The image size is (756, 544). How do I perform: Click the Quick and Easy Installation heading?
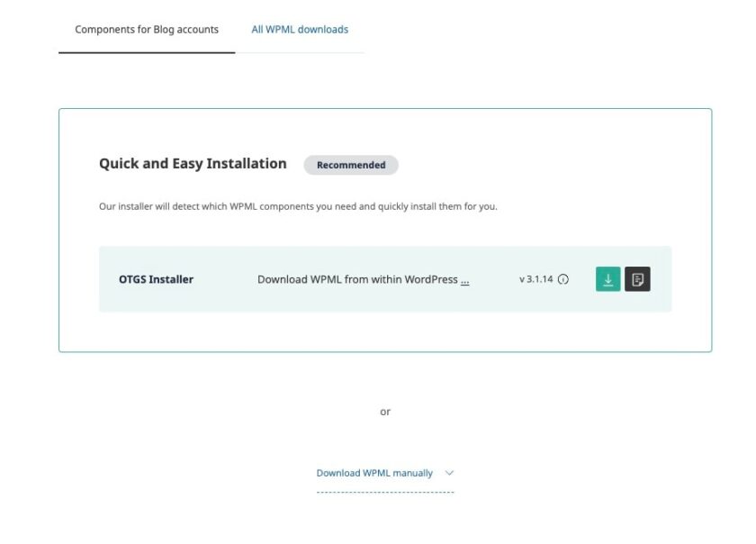click(193, 164)
